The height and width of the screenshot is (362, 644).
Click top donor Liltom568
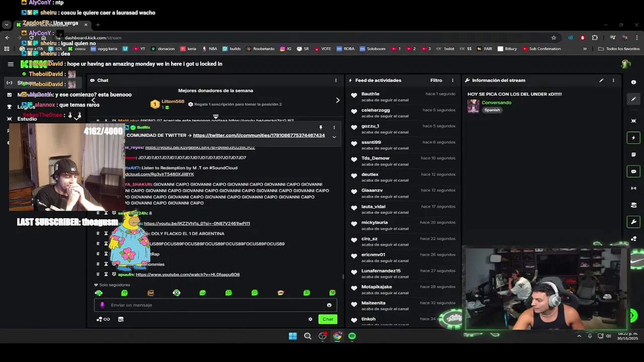(173, 102)
